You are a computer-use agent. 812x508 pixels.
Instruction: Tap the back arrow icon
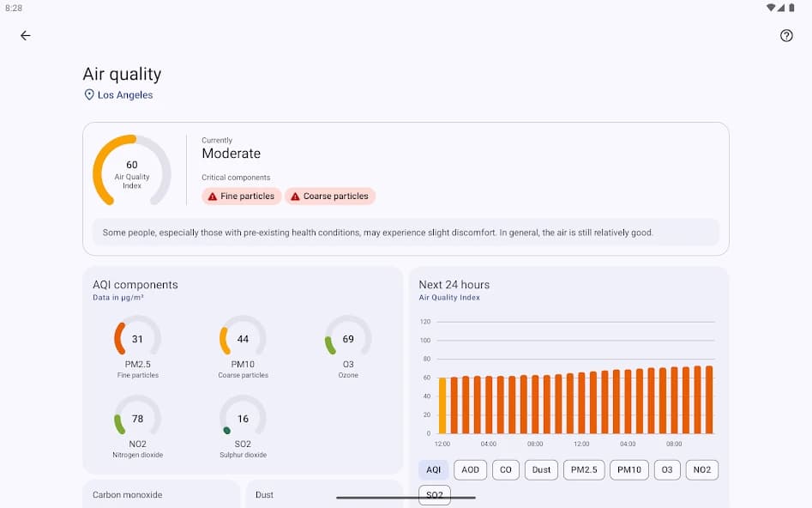tap(26, 35)
